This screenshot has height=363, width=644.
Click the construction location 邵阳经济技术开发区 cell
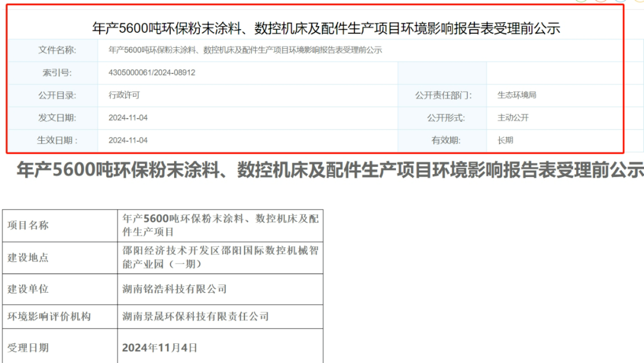tap(220, 257)
